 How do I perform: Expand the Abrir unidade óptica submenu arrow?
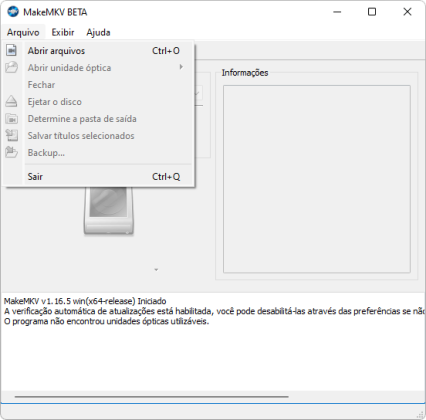tap(181, 67)
